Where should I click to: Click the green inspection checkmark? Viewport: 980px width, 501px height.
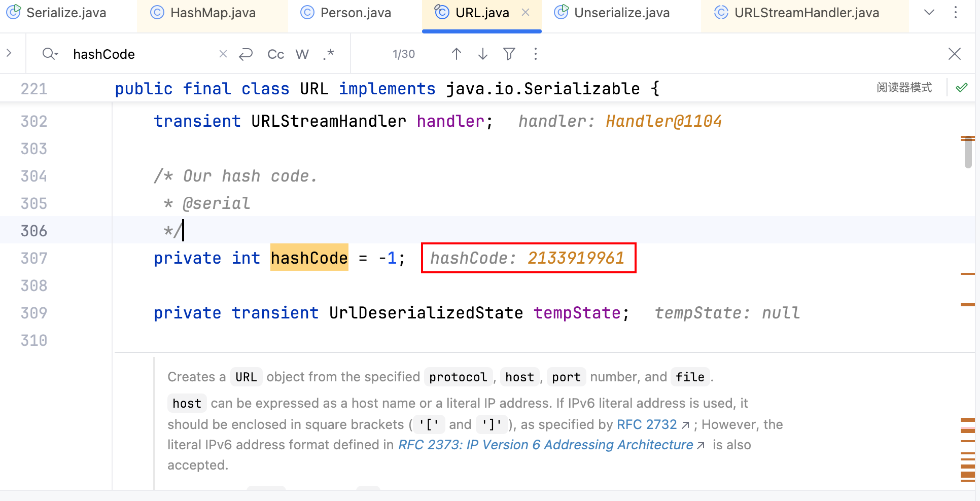pyautogui.click(x=961, y=88)
